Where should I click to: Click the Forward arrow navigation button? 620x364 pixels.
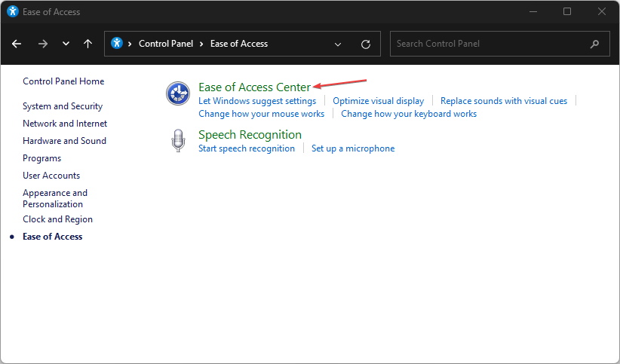(x=43, y=44)
